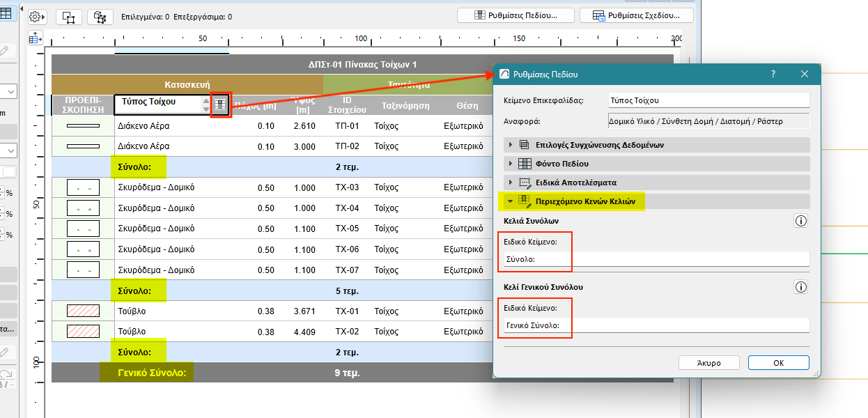Click the Αναφορά reference field
This screenshot has height=418, width=868.
pos(708,121)
